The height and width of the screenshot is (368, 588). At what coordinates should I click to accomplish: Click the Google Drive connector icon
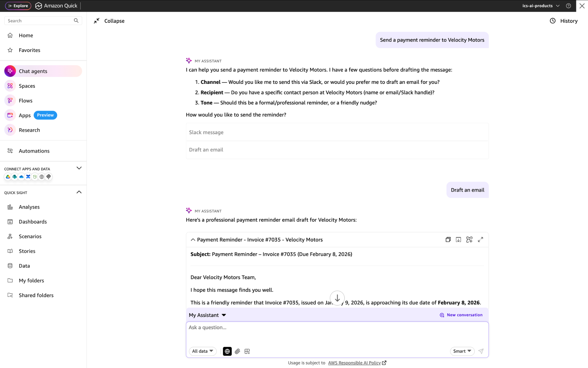(x=8, y=177)
